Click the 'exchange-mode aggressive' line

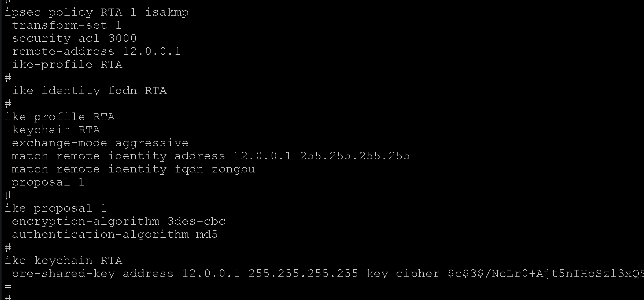click(100, 143)
